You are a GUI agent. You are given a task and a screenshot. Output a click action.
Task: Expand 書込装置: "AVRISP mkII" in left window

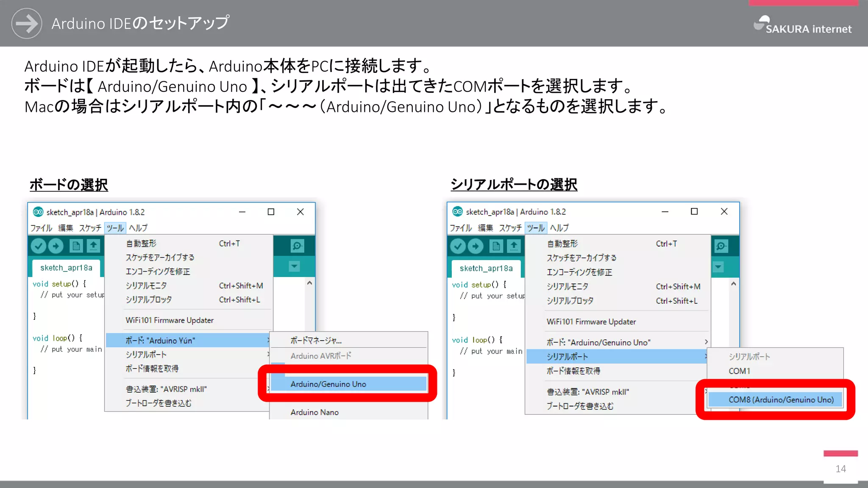188,389
